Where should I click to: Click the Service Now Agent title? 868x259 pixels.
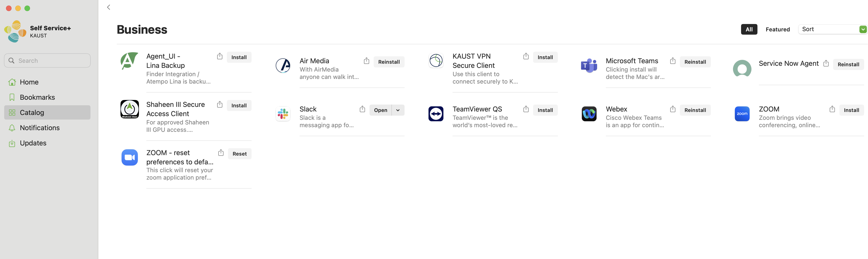pos(788,63)
